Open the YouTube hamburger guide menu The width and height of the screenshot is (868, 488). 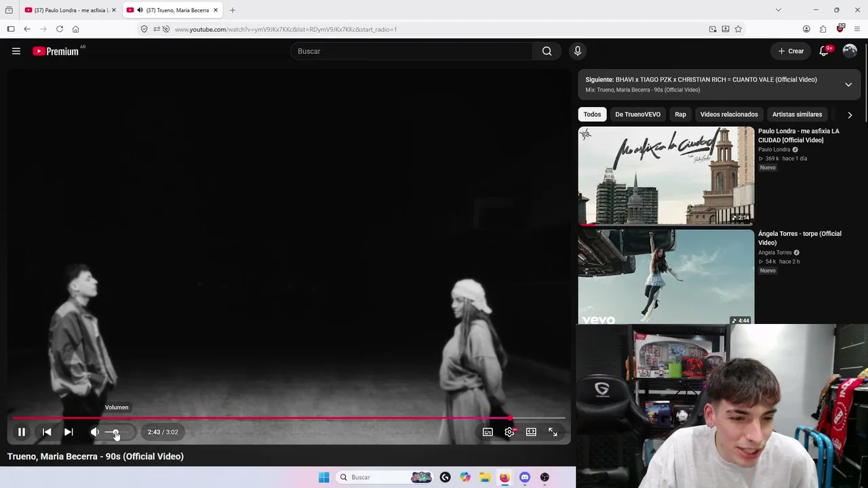(x=16, y=51)
